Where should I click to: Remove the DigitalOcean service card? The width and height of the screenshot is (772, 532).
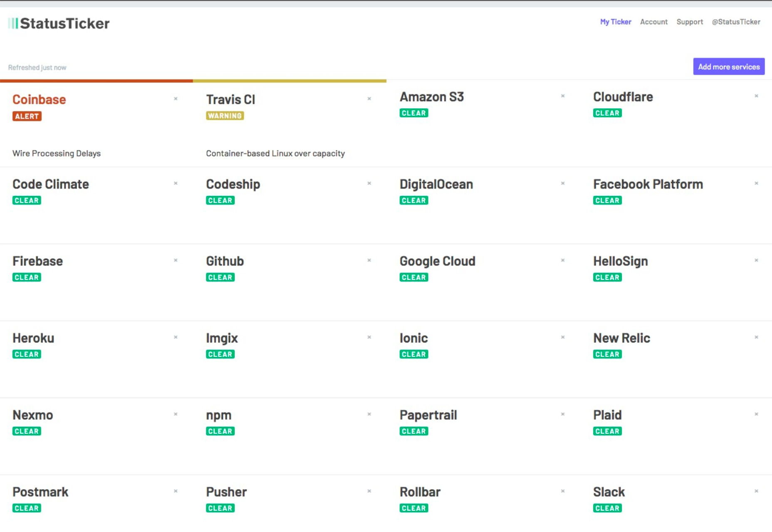[x=563, y=183]
